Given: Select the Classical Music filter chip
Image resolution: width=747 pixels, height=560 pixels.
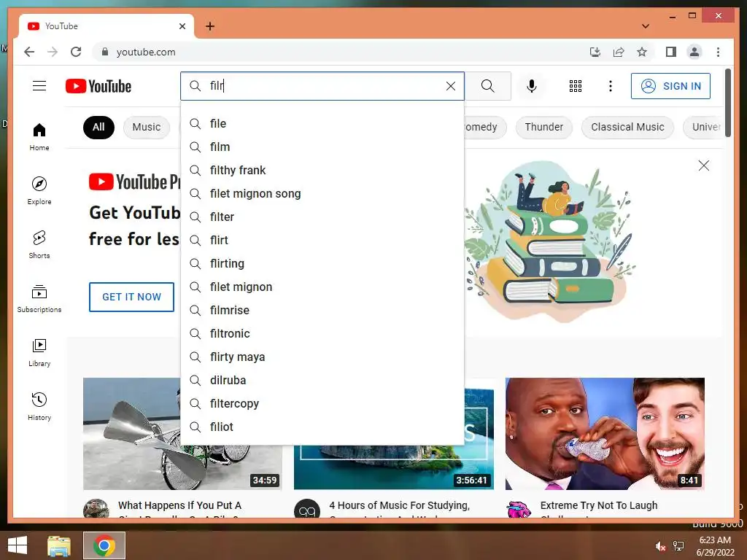Looking at the screenshot, I should pyautogui.click(x=627, y=127).
